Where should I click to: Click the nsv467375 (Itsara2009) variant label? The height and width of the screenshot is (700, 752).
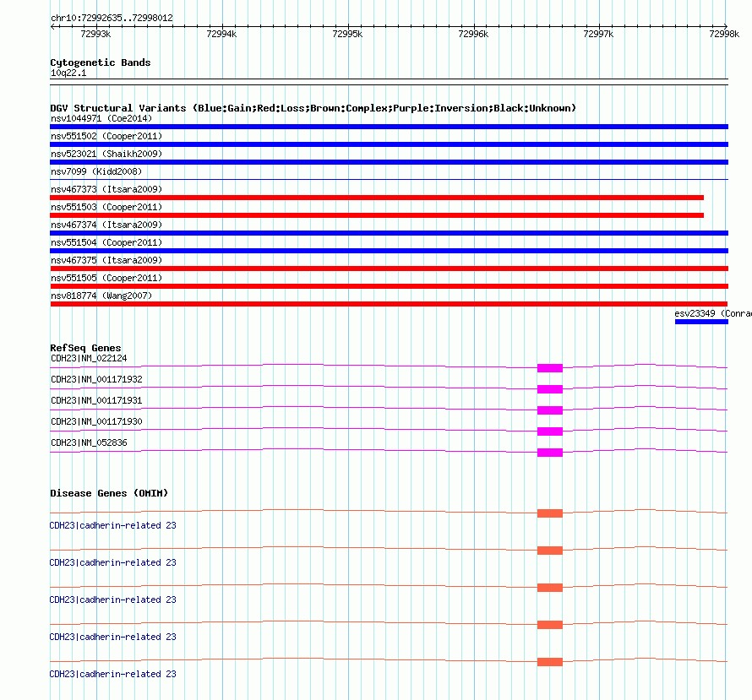(106, 260)
